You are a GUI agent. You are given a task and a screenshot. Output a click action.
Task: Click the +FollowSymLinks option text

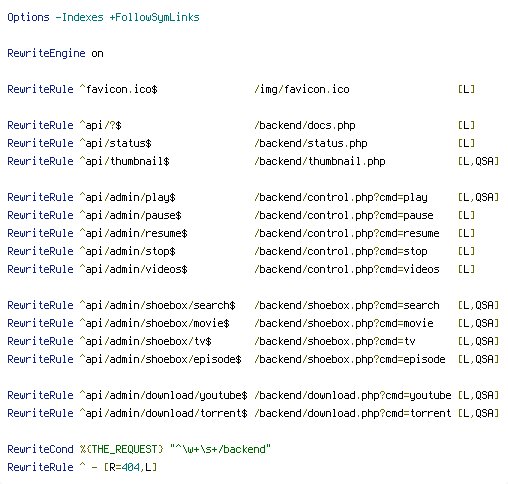point(154,17)
